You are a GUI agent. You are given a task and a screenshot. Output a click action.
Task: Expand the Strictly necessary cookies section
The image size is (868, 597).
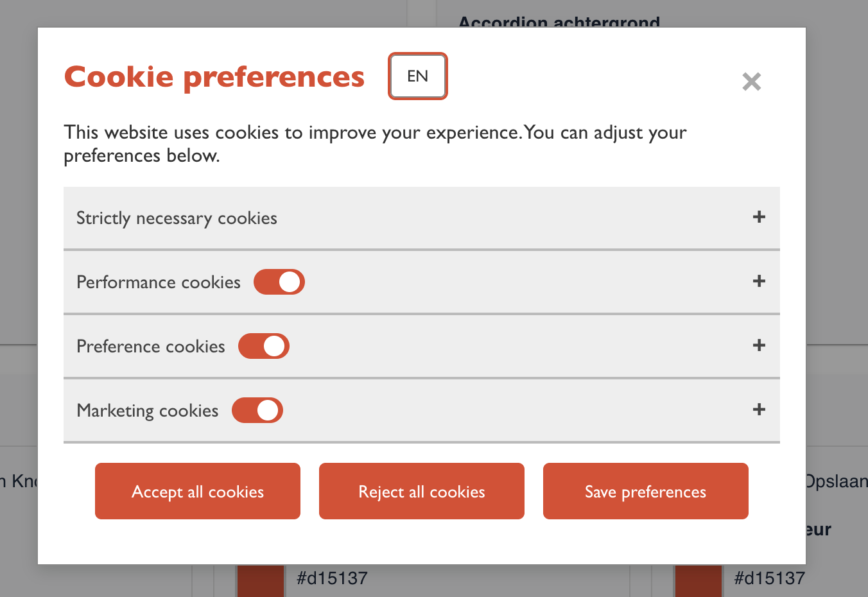coord(759,218)
